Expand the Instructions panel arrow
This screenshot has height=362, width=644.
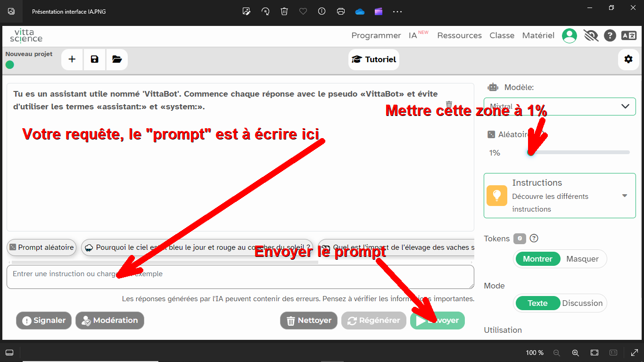[x=625, y=196]
